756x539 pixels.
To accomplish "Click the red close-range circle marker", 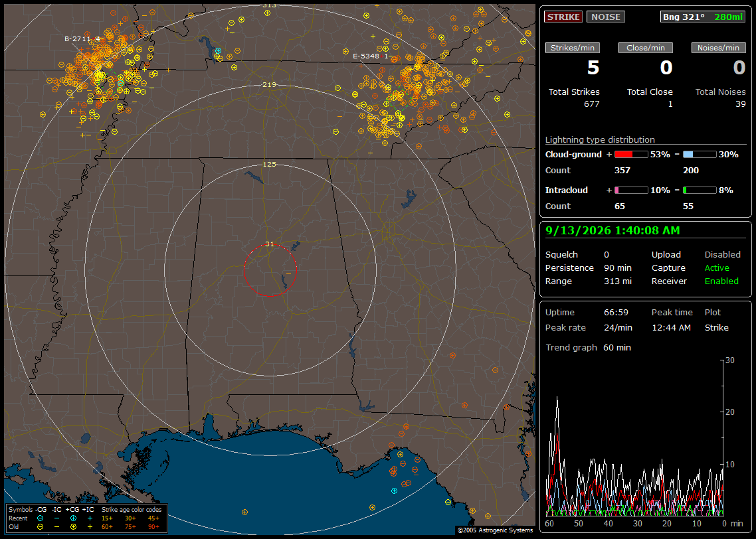I will (270, 270).
